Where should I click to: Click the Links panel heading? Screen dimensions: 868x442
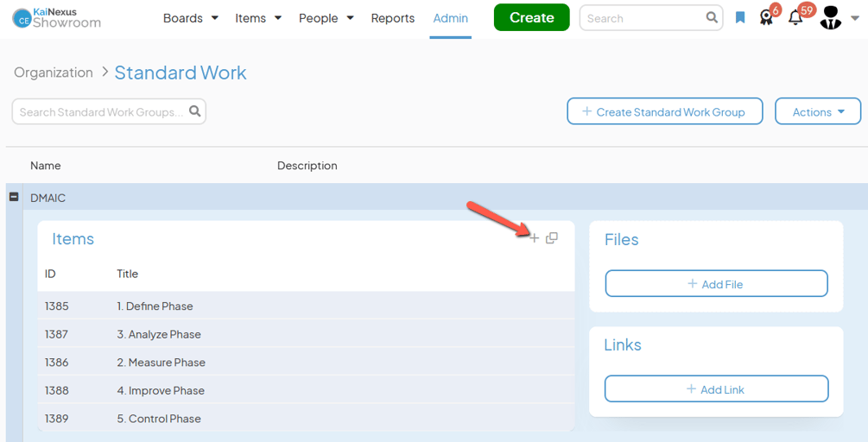[x=622, y=344]
